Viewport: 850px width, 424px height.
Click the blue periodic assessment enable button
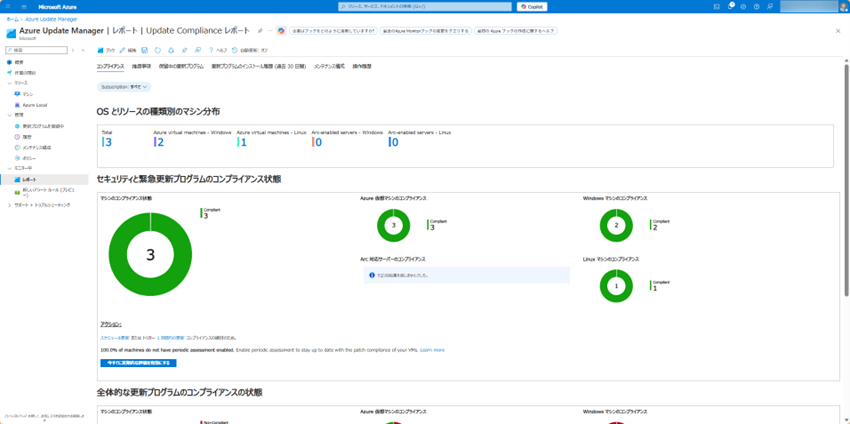[x=138, y=362]
